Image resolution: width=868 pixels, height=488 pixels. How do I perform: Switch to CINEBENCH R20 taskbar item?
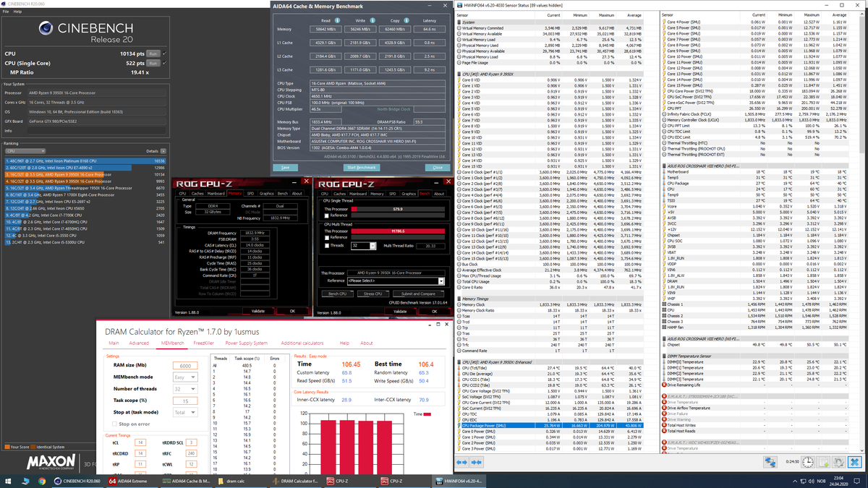[x=79, y=481]
